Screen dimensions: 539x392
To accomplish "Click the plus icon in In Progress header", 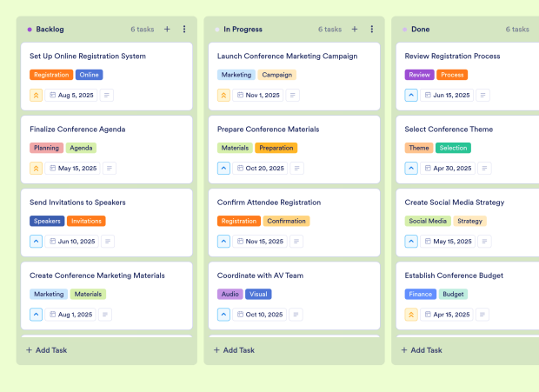I will [x=355, y=29].
